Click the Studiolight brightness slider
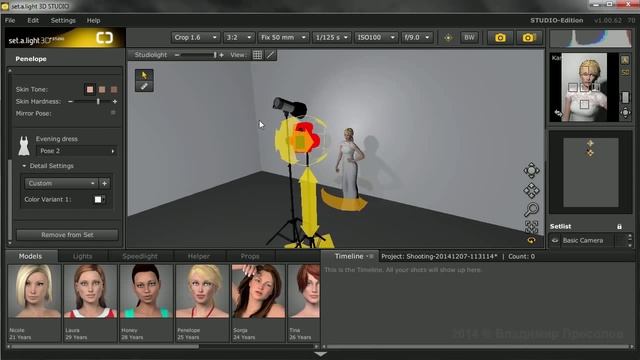The image size is (640, 360). click(x=198, y=55)
